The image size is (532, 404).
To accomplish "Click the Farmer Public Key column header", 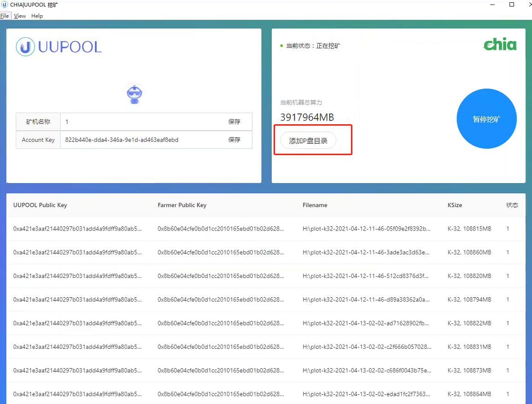I will click(182, 205).
